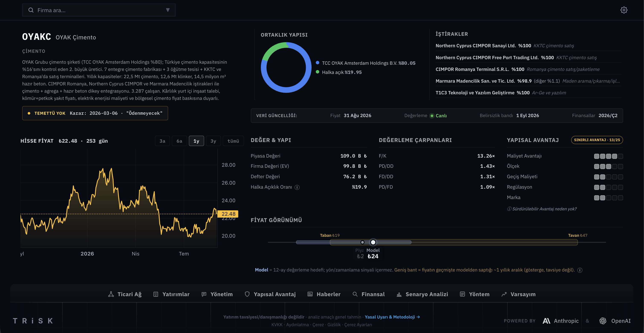644x333 pixels.
Task: Open the Yöntem tab
Action: pos(475,294)
